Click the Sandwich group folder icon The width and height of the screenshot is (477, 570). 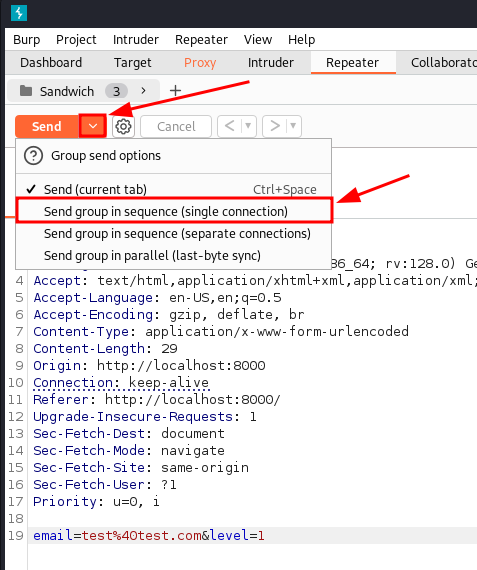26,91
